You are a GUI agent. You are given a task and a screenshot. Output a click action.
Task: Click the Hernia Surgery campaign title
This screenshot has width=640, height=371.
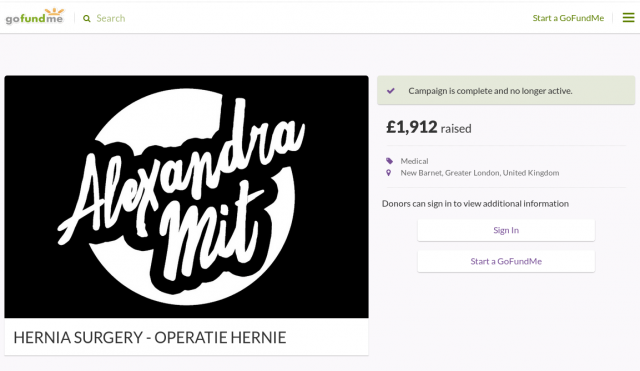coord(150,338)
